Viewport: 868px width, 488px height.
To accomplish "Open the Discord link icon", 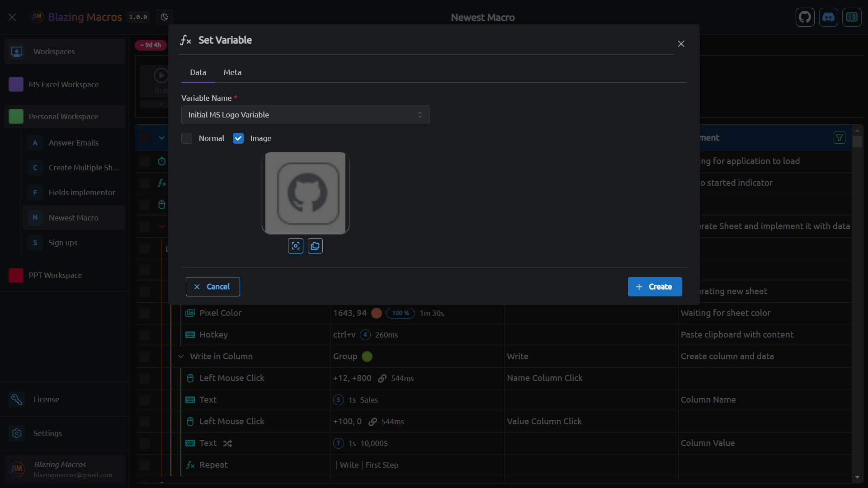I will [828, 17].
